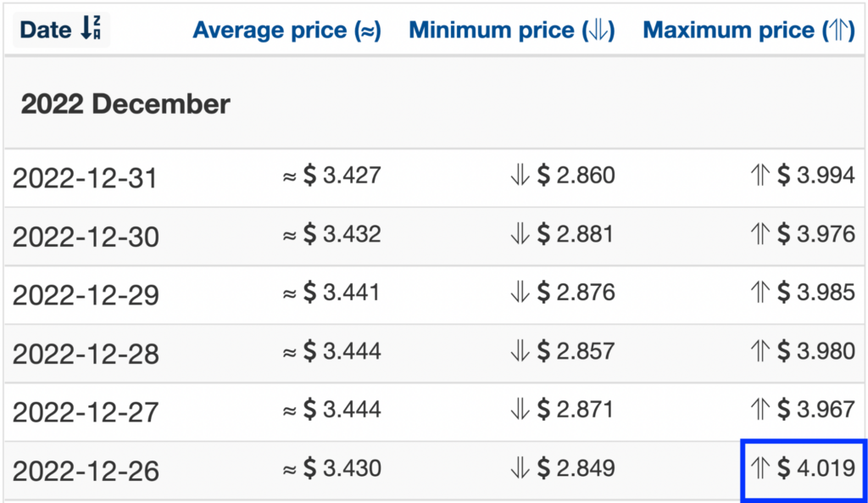
Task: Click the down-arrow icon beside $ 2.849
Action: 520,469
